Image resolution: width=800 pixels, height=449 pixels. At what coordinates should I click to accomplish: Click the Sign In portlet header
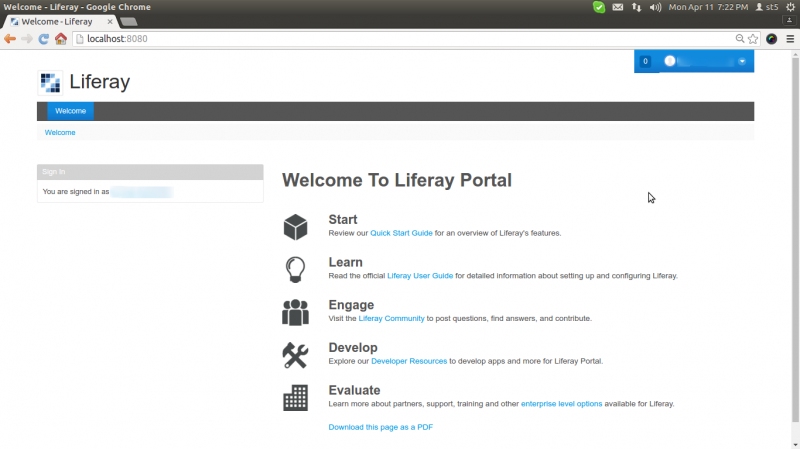[150, 172]
